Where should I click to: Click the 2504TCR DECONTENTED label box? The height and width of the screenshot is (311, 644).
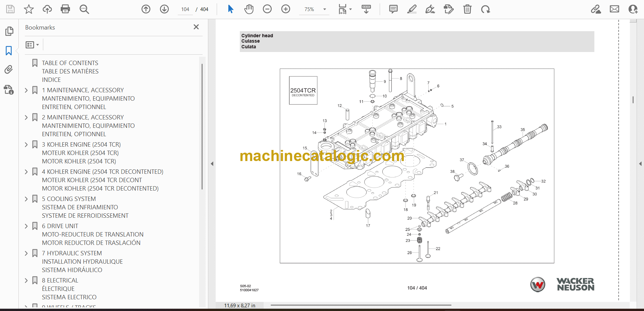coord(303,91)
